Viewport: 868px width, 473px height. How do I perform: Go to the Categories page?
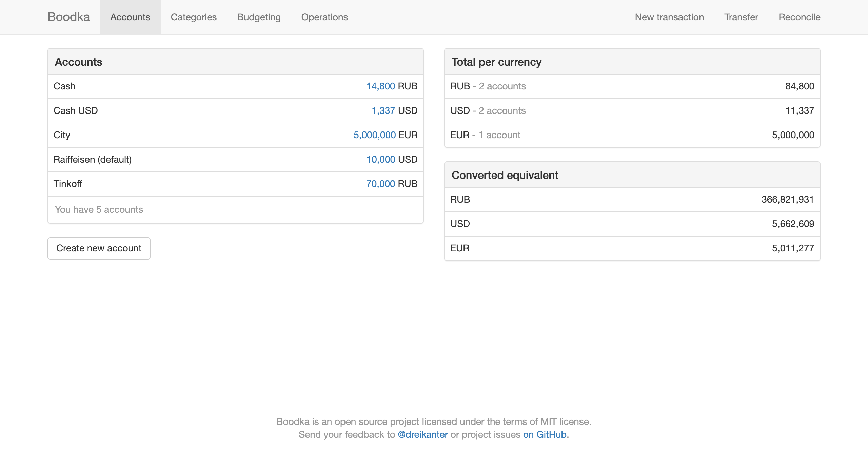(x=194, y=17)
